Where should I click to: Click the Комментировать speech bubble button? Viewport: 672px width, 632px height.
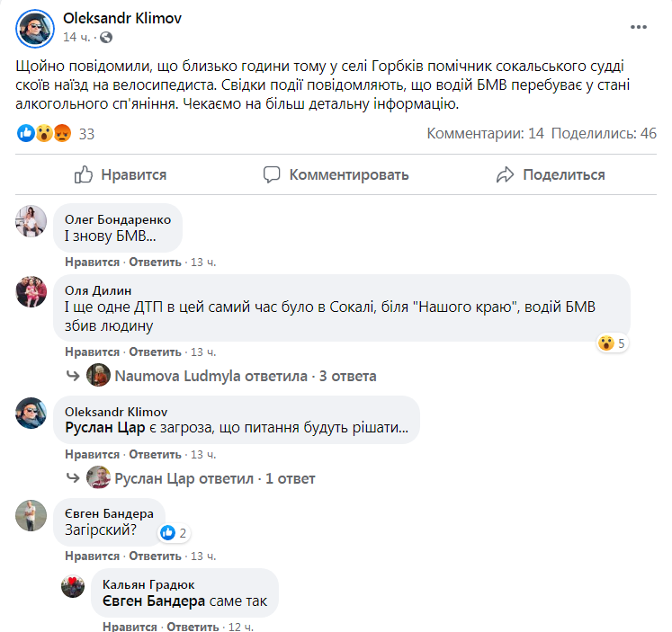[x=336, y=174]
